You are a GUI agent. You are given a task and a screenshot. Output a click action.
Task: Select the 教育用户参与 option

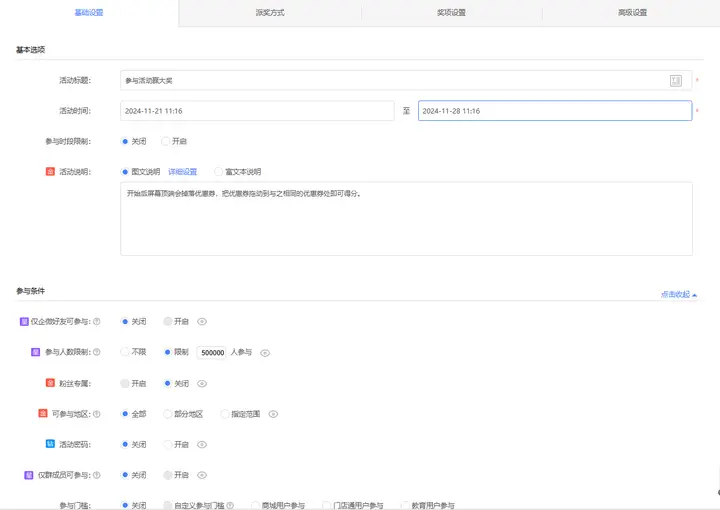point(405,505)
